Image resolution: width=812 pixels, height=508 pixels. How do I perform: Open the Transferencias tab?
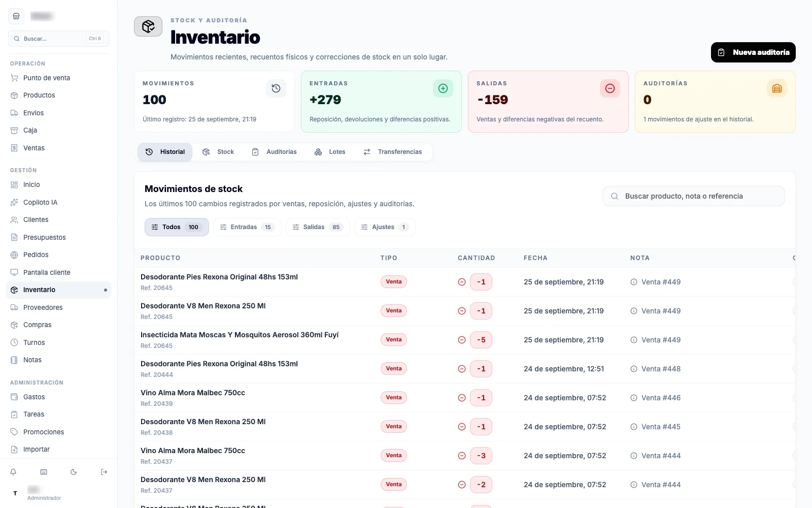pyautogui.click(x=393, y=152)
